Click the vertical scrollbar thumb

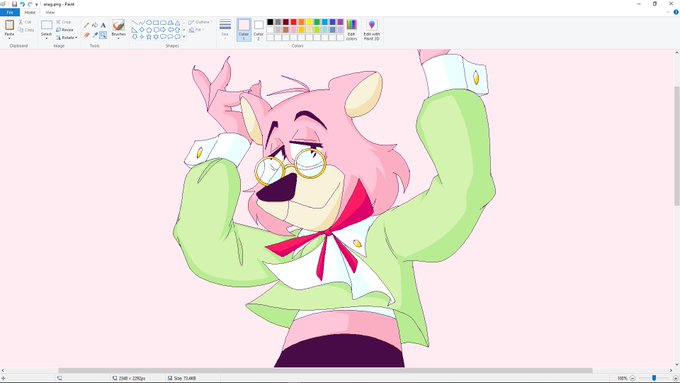coord(677,146)
